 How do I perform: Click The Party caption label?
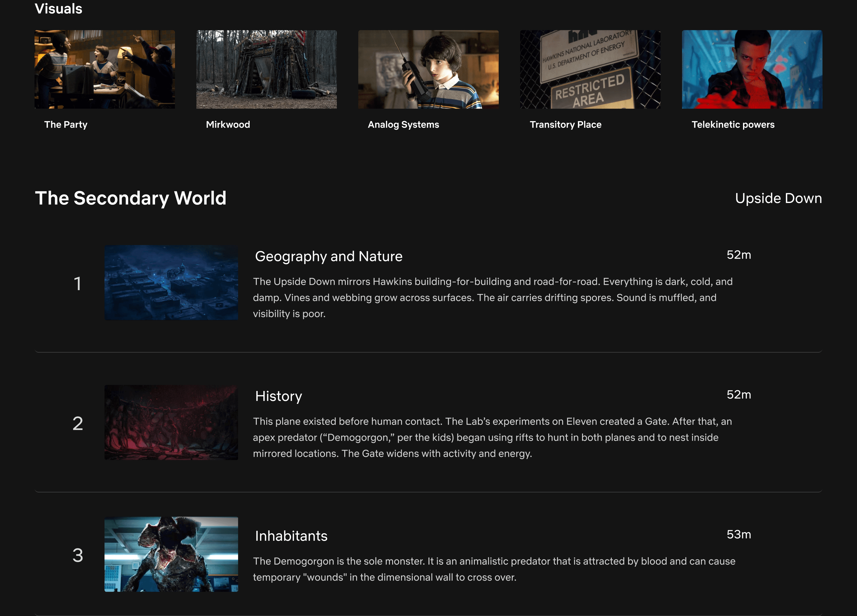coord(66,125)
